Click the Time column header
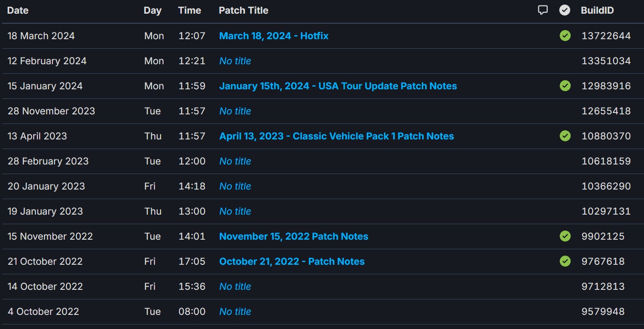 189,10
